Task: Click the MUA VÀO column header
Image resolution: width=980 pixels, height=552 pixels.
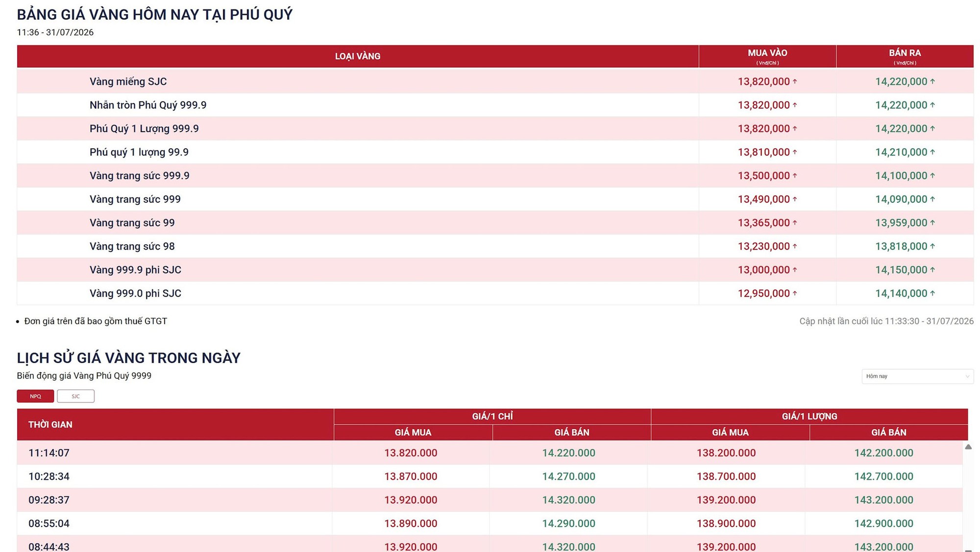Action: (x=767, y=56)
